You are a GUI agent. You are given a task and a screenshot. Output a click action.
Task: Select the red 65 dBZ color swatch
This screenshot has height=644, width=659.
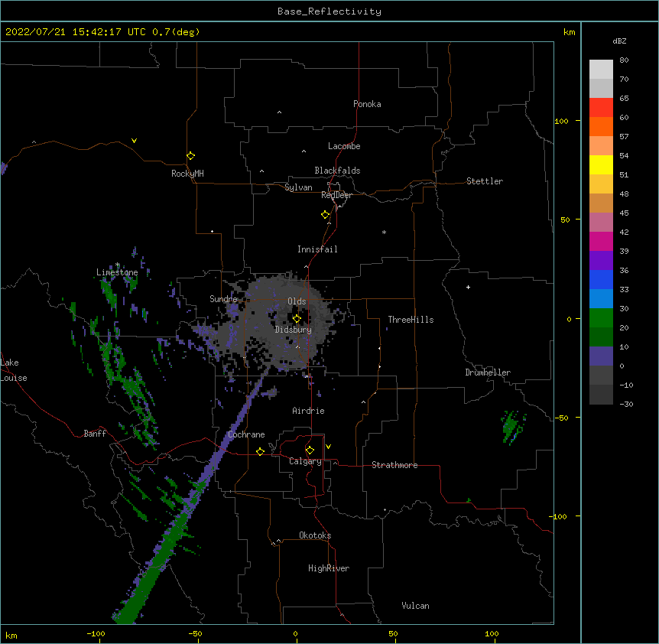coord(601,107)
